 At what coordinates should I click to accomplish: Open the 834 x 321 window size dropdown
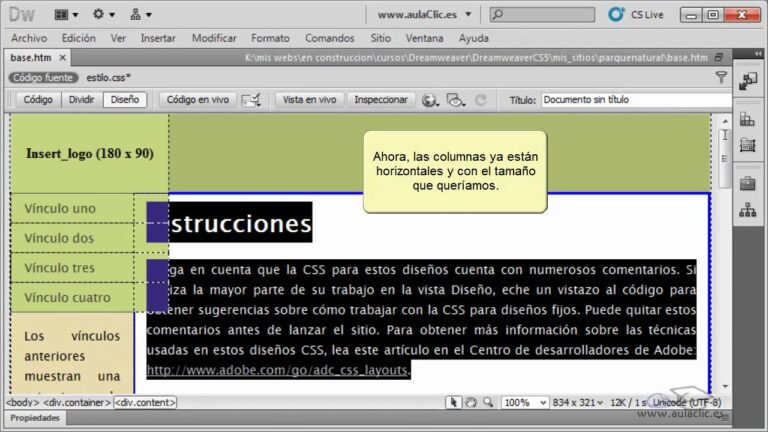click(x=577, y=403)
